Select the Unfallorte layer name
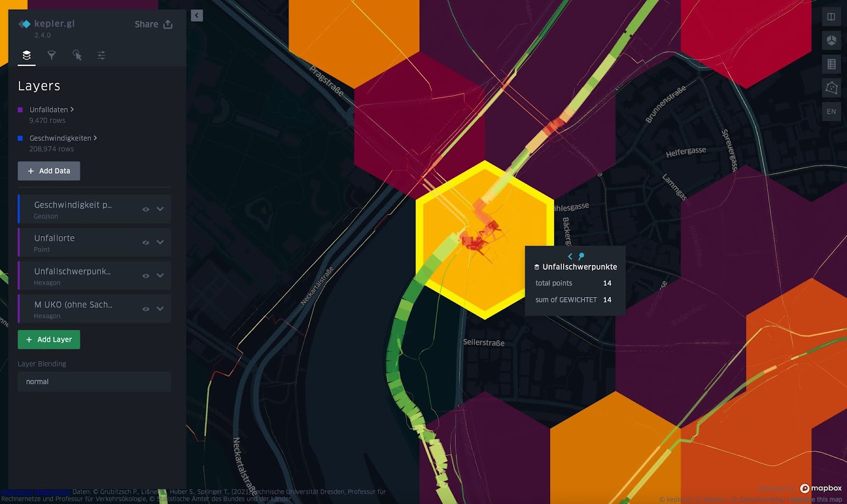Screen dimensions: 847x504 tap(55, 238)
